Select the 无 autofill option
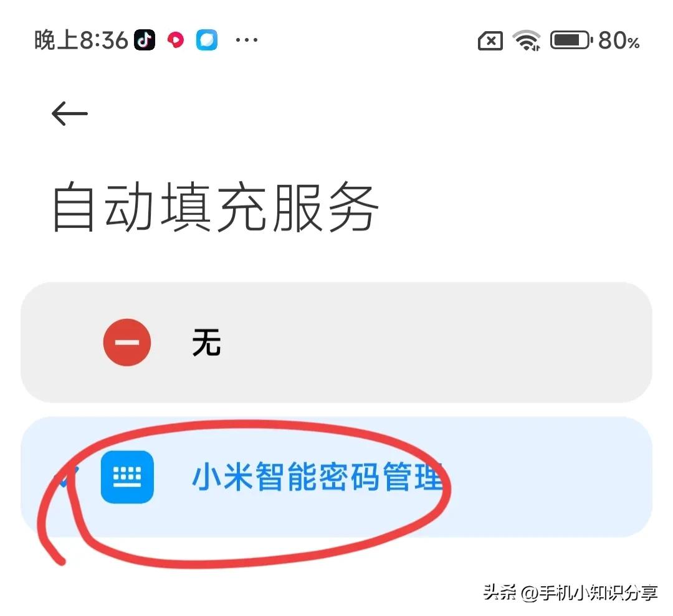673x616 pixels. point(336,343)
